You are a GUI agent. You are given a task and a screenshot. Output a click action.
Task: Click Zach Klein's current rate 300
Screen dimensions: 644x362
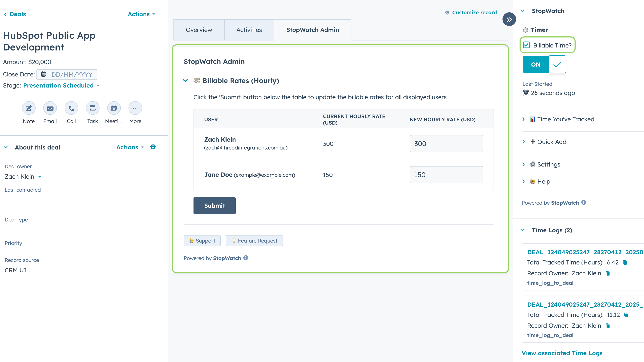pyautogui.click(x=328, y=144)
